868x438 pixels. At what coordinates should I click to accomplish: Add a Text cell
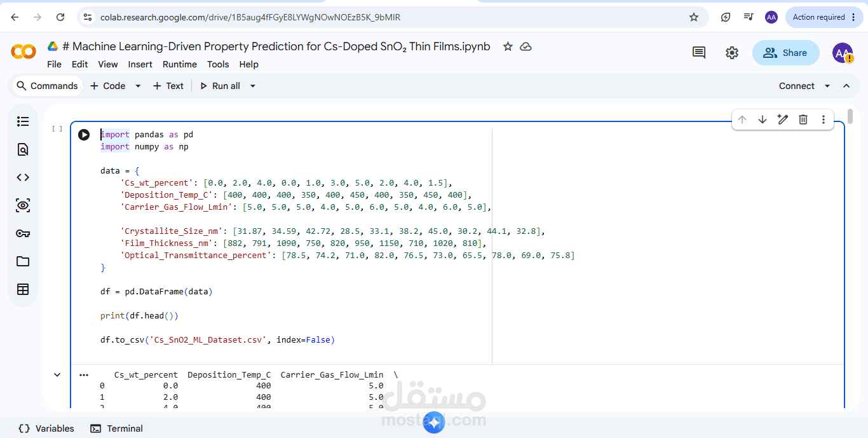[168, 86]
